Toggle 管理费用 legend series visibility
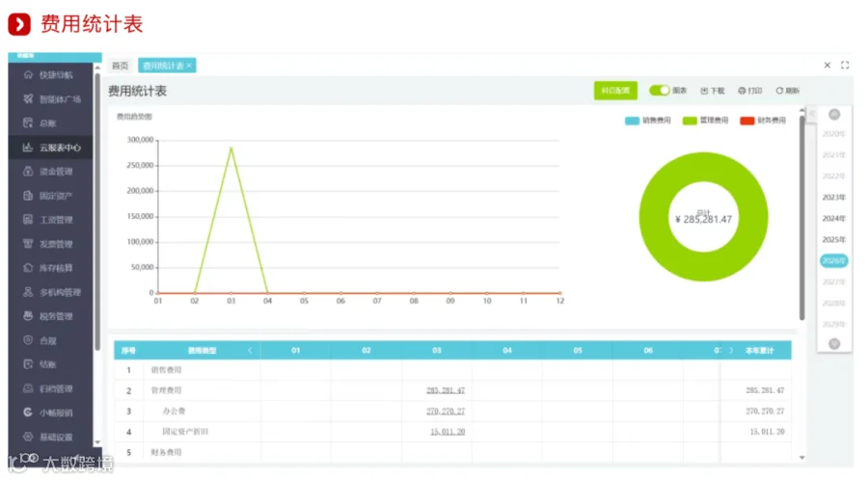The height and width of the screenshot is (480, 868). [x=705, y=120]
